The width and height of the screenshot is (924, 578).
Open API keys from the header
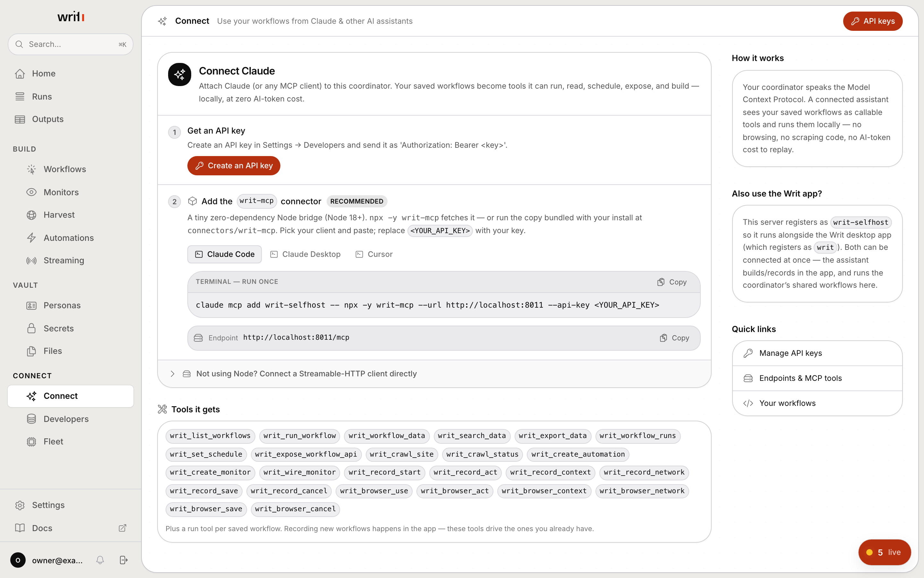(872, 21)
